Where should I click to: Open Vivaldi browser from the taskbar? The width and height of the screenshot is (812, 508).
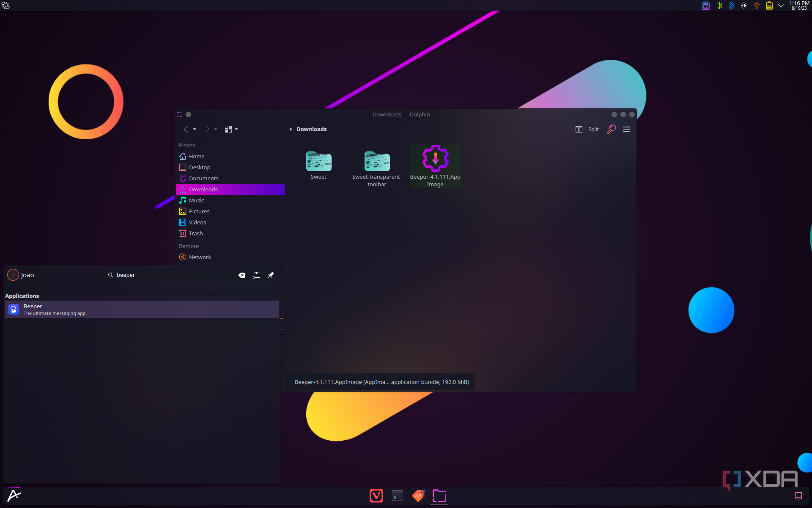[x=376, y=496]
